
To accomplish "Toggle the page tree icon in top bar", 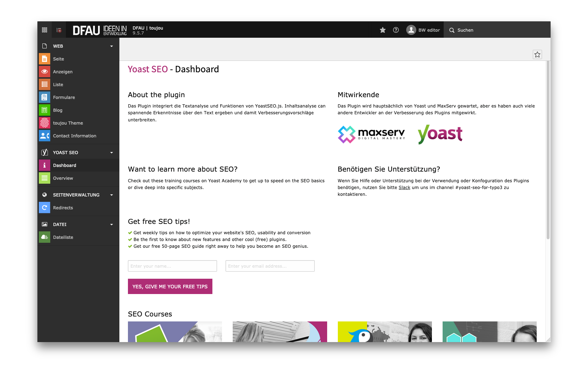I will tap(59, 30).
